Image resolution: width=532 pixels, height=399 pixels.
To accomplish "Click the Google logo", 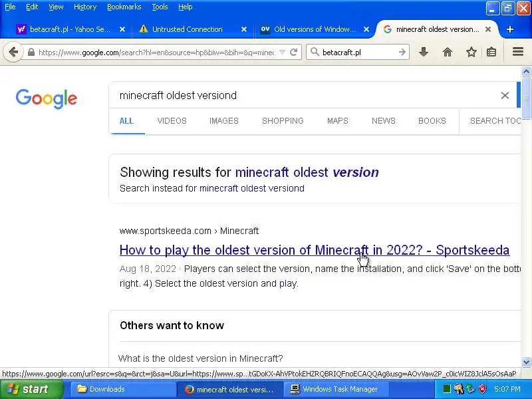I will tap(47, 98).
